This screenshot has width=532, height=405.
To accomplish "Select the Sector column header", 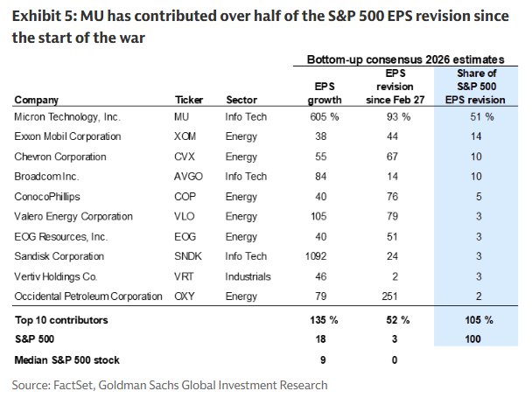I will pos(241,100).
